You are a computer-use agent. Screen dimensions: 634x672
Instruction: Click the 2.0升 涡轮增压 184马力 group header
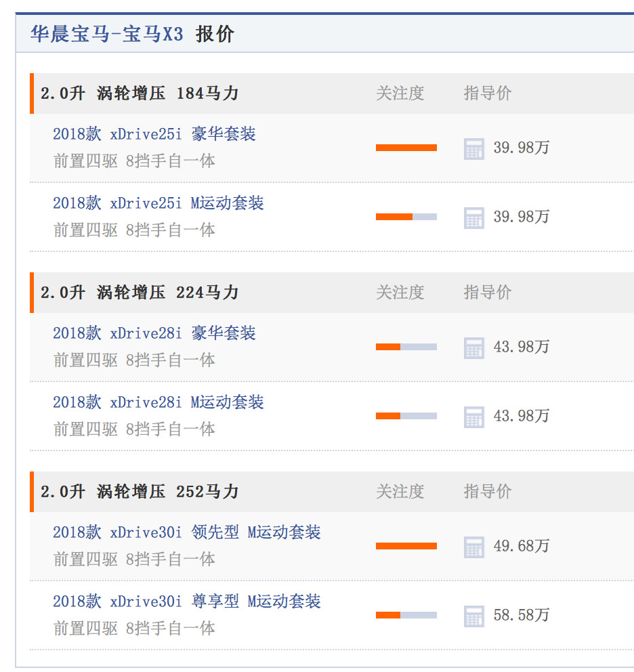pyautogui.click(x=140, y=93)
